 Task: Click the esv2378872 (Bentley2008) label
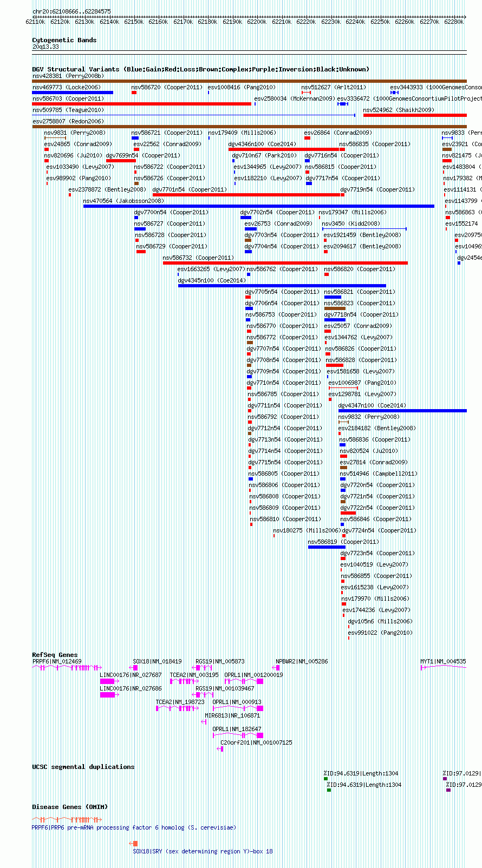pyautogui.click(x=107, y=189)
